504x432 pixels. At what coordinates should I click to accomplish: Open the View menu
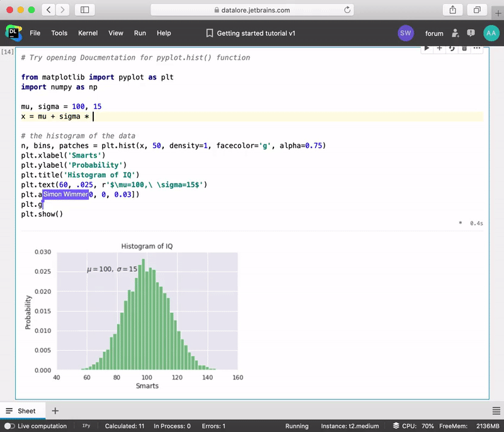[116, 33]
